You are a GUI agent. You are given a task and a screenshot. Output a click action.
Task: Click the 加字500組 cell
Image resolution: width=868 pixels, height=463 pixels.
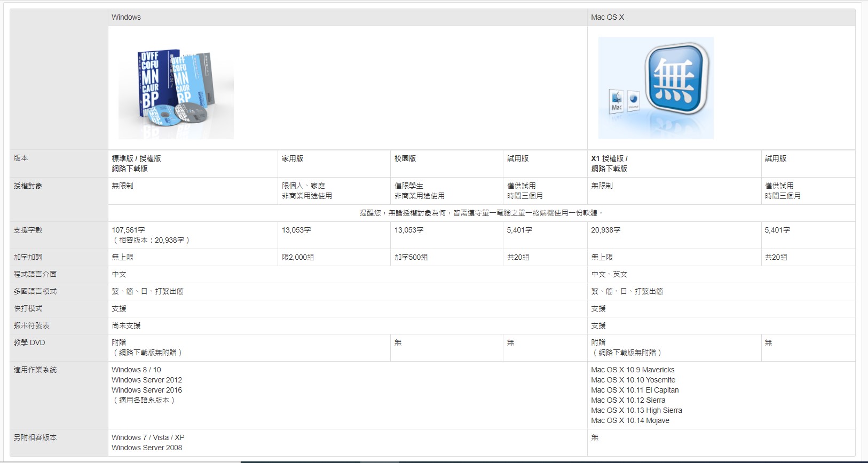tap(447, 257)
